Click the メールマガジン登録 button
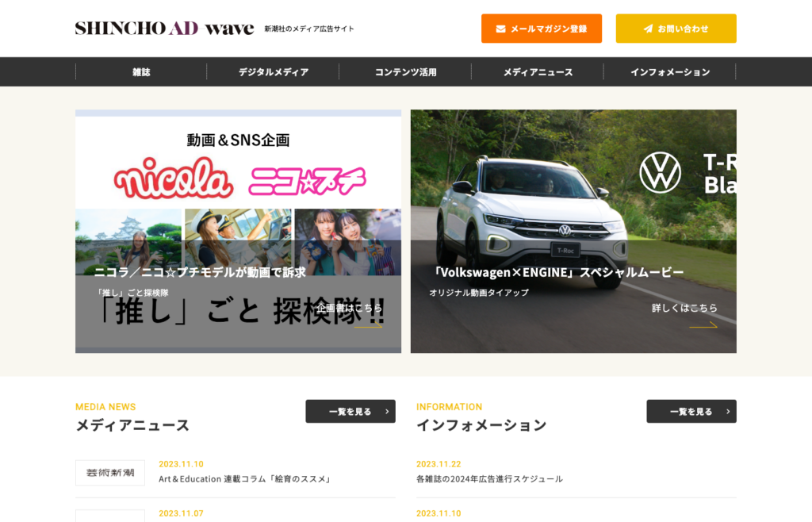 coord(542,29)
